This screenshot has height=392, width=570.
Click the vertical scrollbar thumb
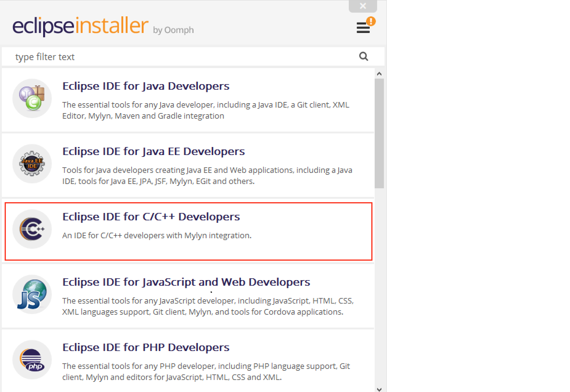tap(379, 133)
